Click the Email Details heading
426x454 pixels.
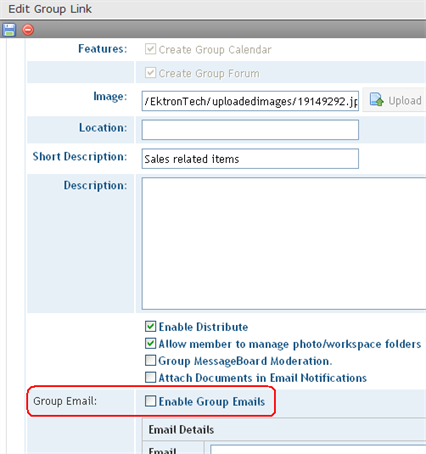pos(181,430)
